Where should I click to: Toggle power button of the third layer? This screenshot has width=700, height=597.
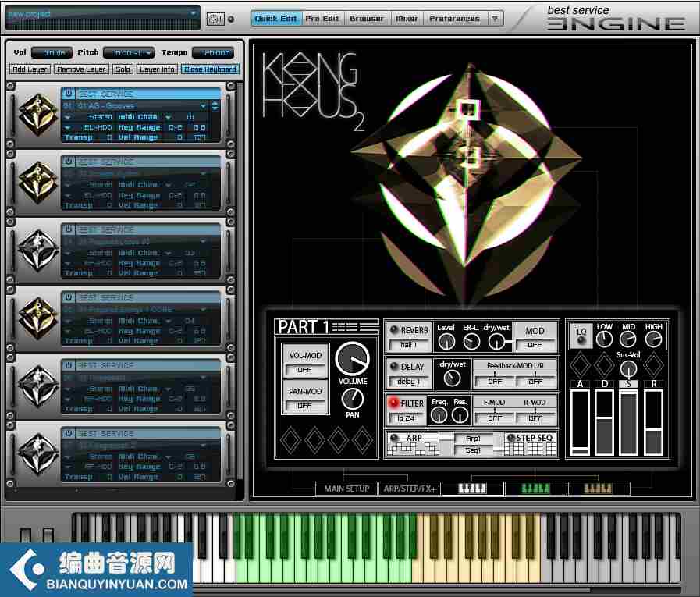point(69,229)
